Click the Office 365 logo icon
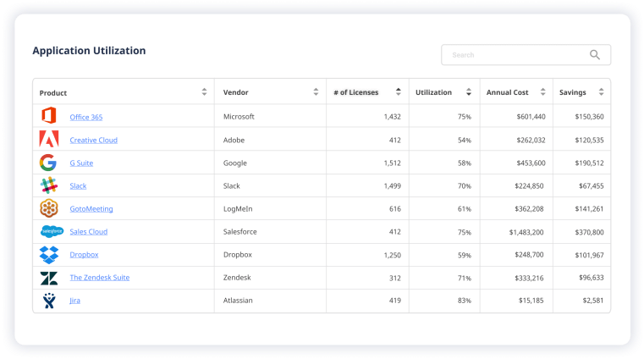This screenshot has width=644, height=359. tap(48, 117)
